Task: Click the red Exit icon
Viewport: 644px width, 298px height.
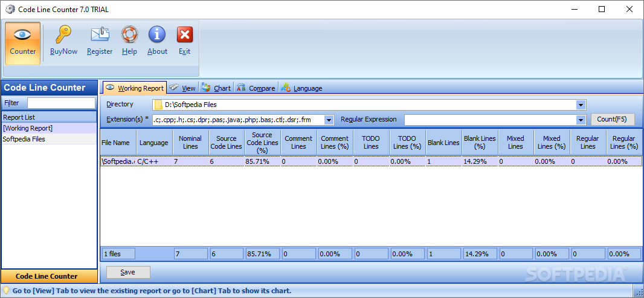Action: [185, 34]
